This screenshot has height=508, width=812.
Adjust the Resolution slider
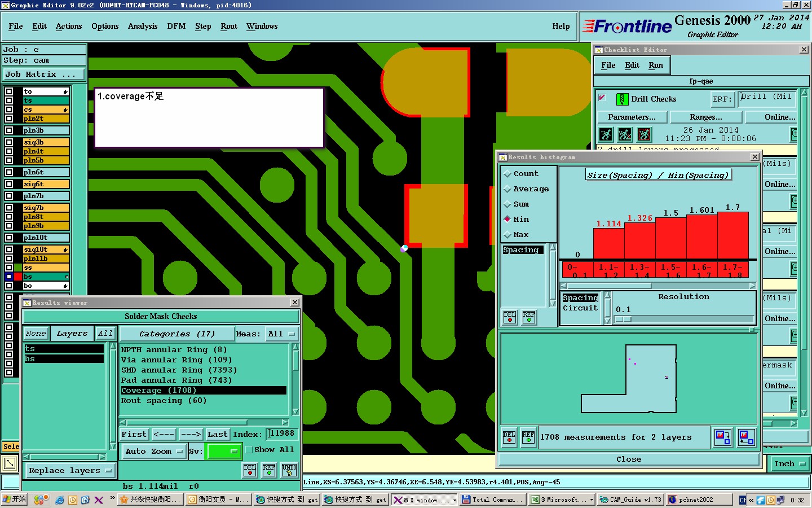tap(623, 319)
